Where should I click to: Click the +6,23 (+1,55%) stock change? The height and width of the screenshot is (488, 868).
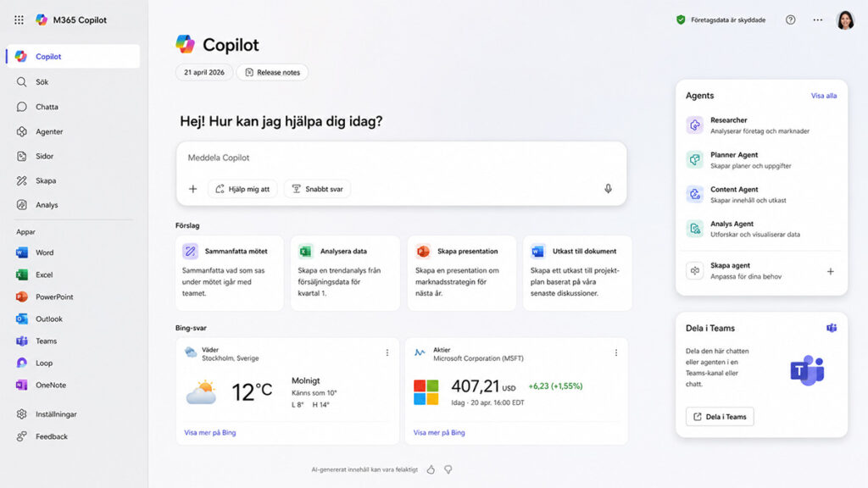coord(555,386)
